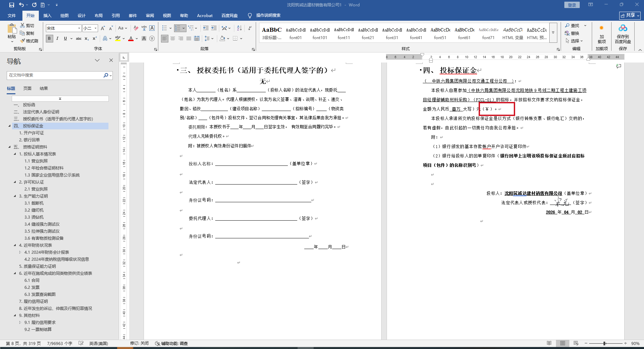Click the Replace (替换) button
644x349 pixels.
[572, 33]
